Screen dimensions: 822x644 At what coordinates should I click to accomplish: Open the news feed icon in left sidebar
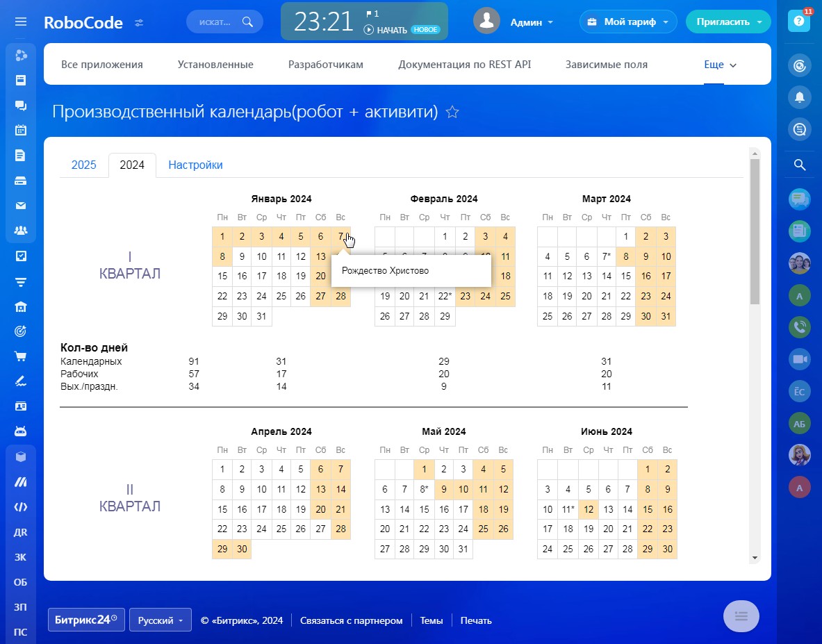pos(20,80)
